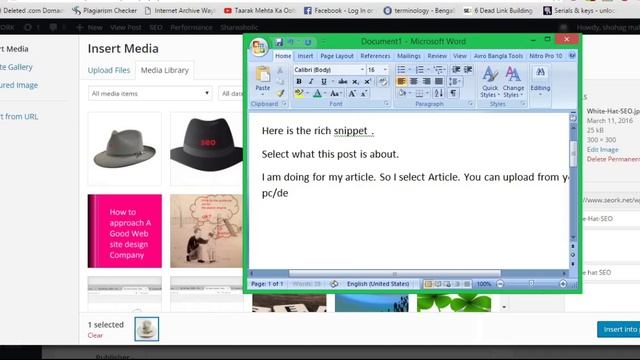Viewport: 640px width, 360px height.
Task: Click the Sort icon in Paragraph group
Action: coord(439,93)
